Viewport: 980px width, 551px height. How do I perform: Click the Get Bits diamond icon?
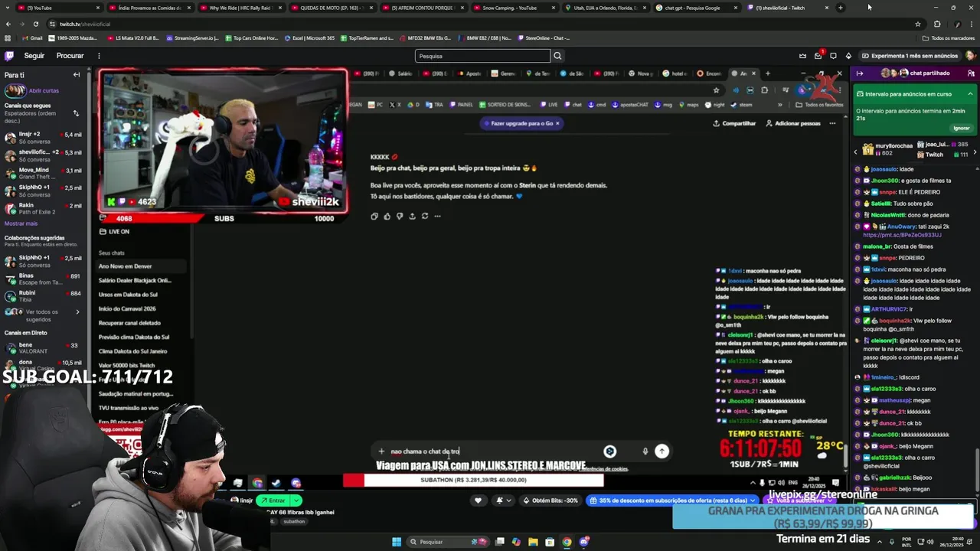(x=848, y=56)
